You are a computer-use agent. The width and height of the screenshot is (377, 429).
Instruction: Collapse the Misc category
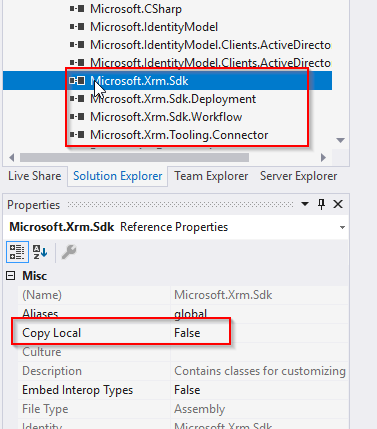11,276
